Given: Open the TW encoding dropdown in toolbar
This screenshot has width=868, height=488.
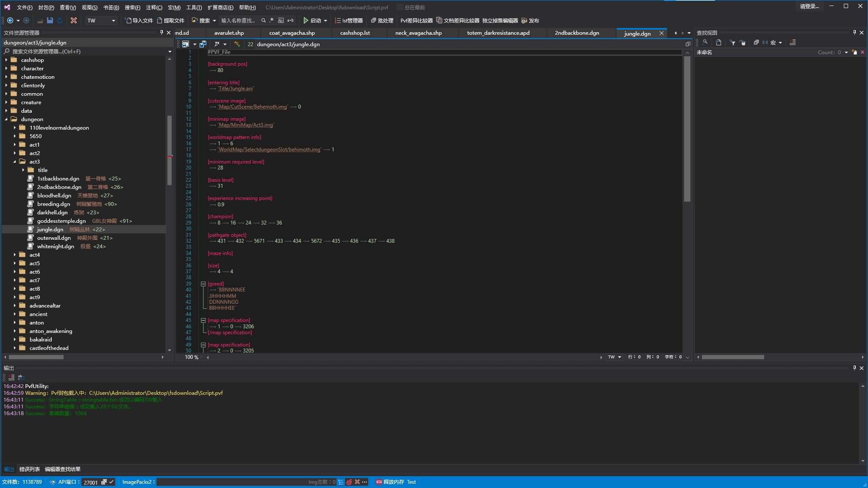Looking at the screenshot, I should (x=113, y=20).
